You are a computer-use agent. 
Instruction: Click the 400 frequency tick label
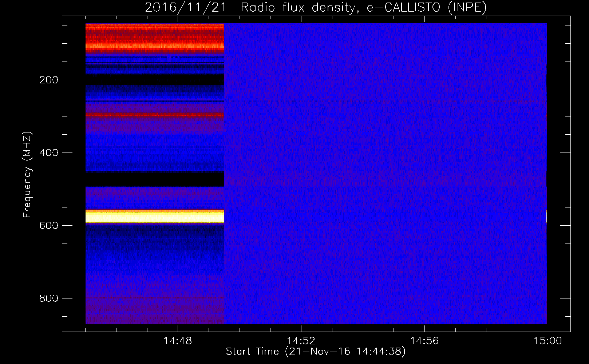click(x=49, y=153)
